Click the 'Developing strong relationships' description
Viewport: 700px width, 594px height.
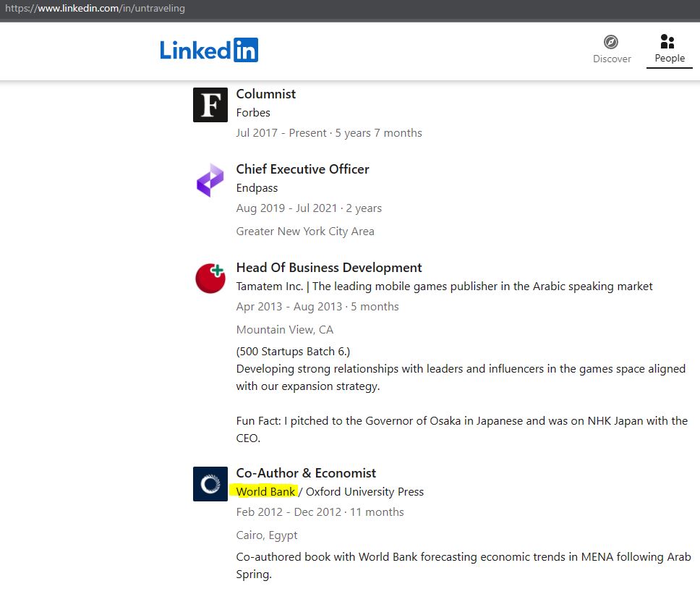(461, 378)
